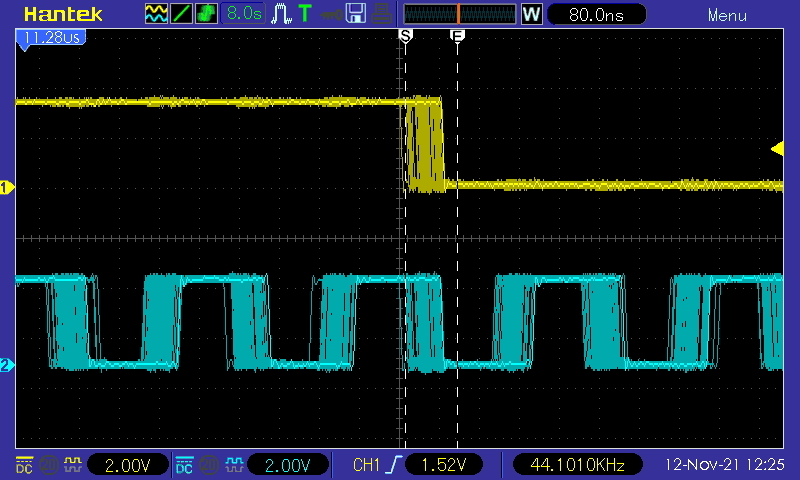The image size is (800, 480).
Task: Select the 8.0s persistence time indicator
Action: tap(243, 14)
